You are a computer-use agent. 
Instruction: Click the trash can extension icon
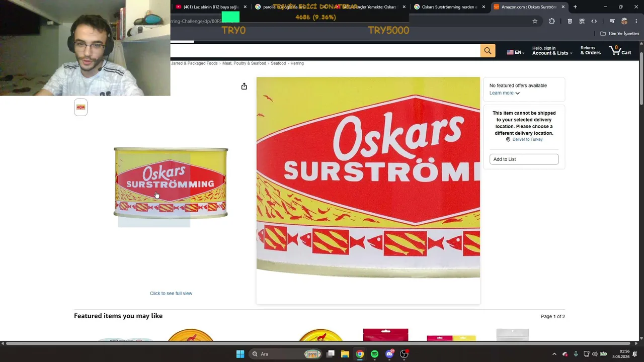point(570,21)
